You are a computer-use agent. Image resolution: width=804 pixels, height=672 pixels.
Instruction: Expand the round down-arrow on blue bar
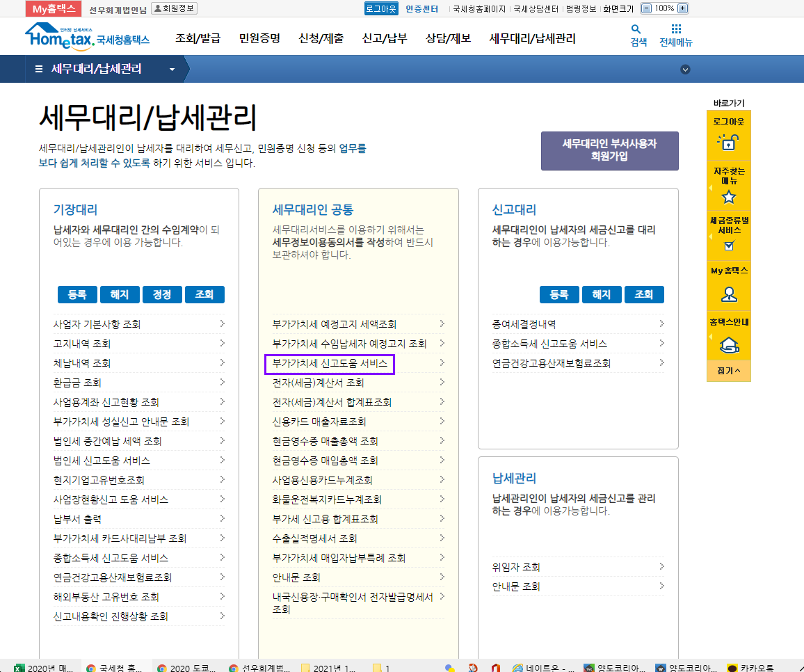click(685, 70)
